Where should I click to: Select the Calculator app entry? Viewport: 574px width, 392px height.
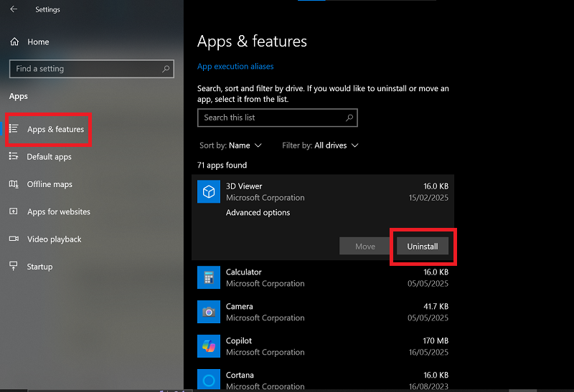coord(323,277)
